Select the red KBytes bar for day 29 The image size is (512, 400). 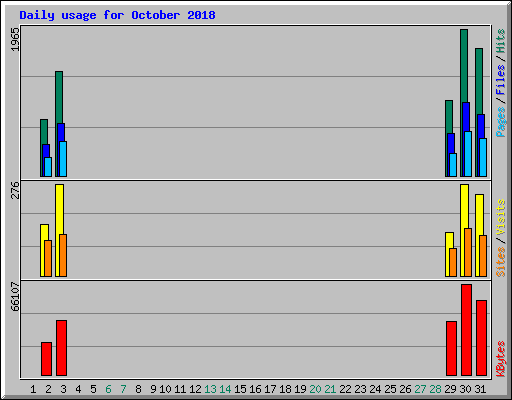click(452, 349)
